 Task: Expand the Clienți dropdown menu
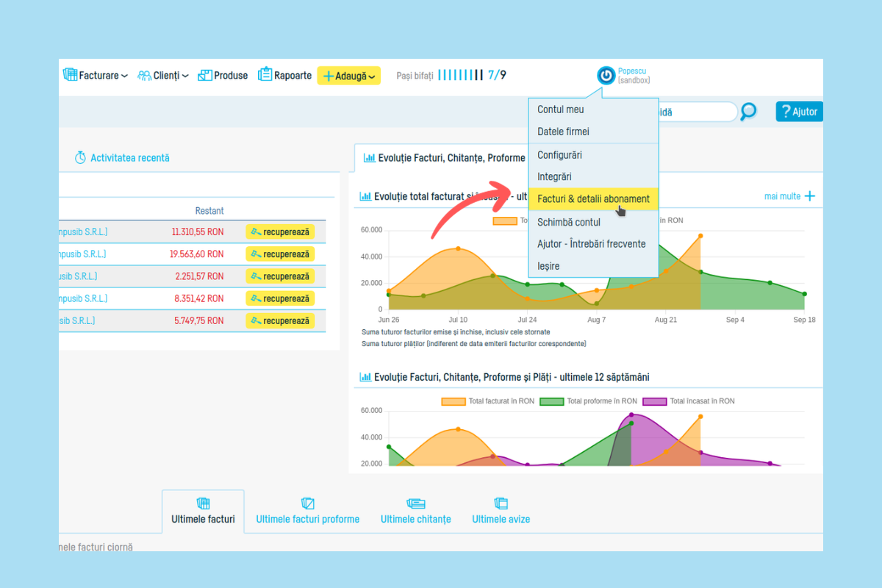pos(163,76)
